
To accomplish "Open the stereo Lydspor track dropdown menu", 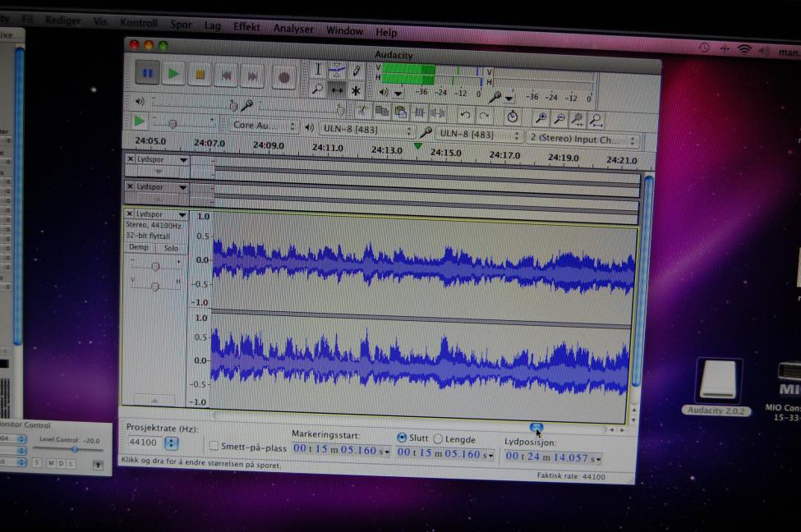I will click(x=182, y=215).
